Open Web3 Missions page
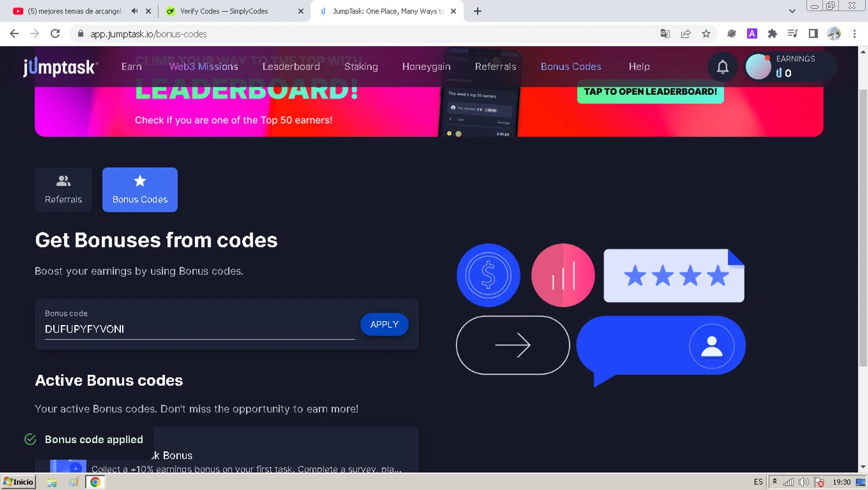The width and height of the screenshot is (868, 490). pyautogui.click(x=204, y=67)
